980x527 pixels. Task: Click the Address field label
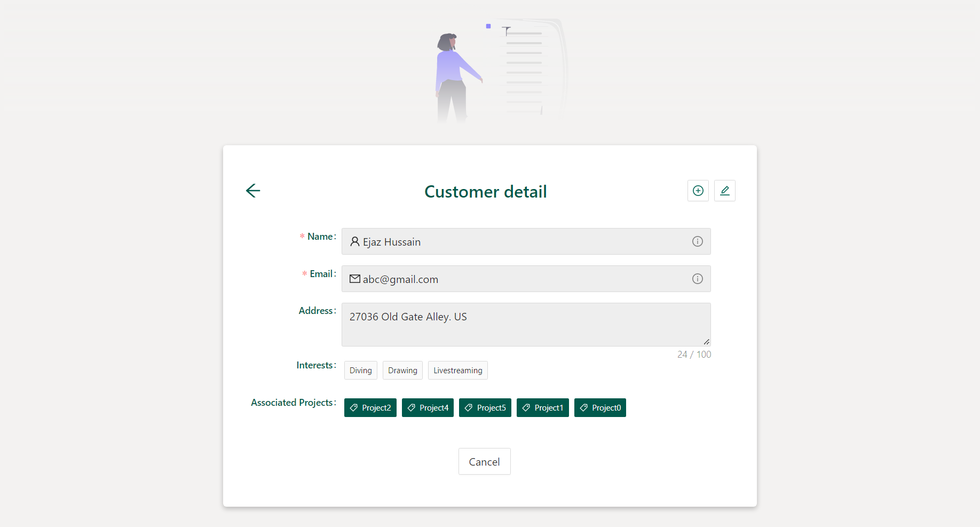tap(316, 311)
